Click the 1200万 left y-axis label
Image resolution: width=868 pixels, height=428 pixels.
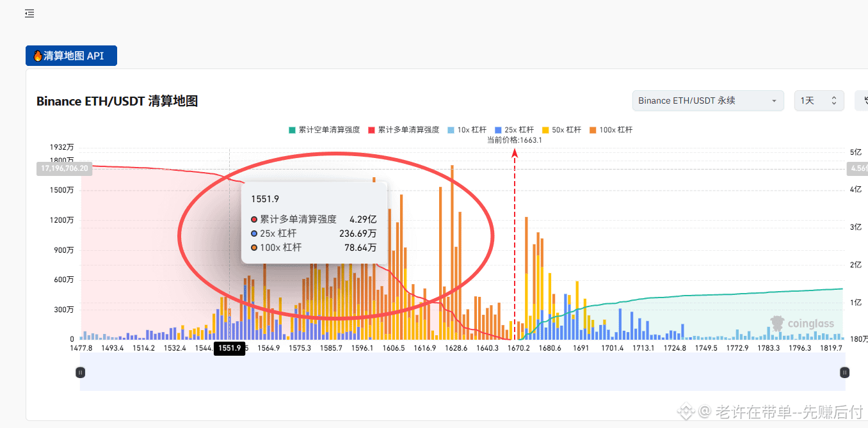coord(62,220)
